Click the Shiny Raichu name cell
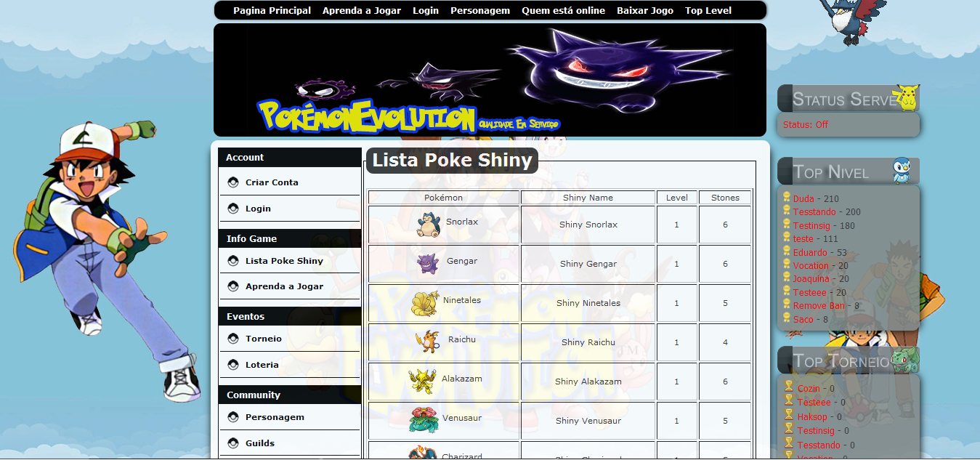This screenshot has width=980, height=460. coord(588,342)
